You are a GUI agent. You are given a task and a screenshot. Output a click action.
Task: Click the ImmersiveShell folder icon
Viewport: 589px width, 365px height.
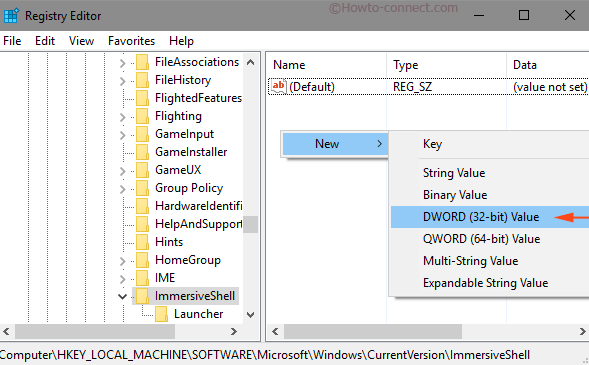click(142, 296)
